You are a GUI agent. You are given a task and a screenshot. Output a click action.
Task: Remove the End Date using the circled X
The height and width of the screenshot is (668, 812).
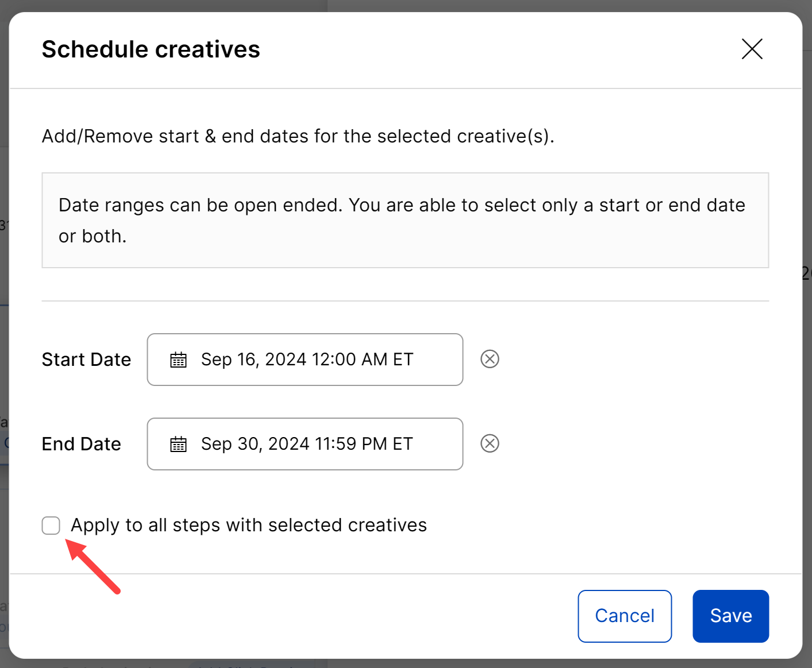pos(490,444)
